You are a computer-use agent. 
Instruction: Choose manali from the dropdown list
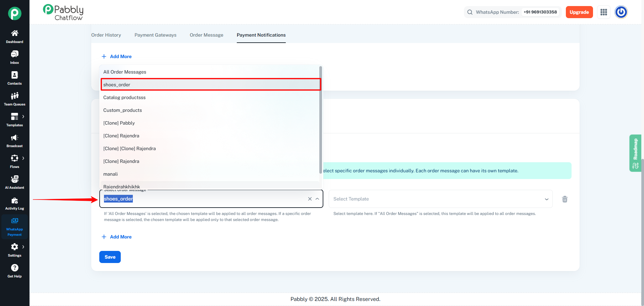click(x=210, y=174)
